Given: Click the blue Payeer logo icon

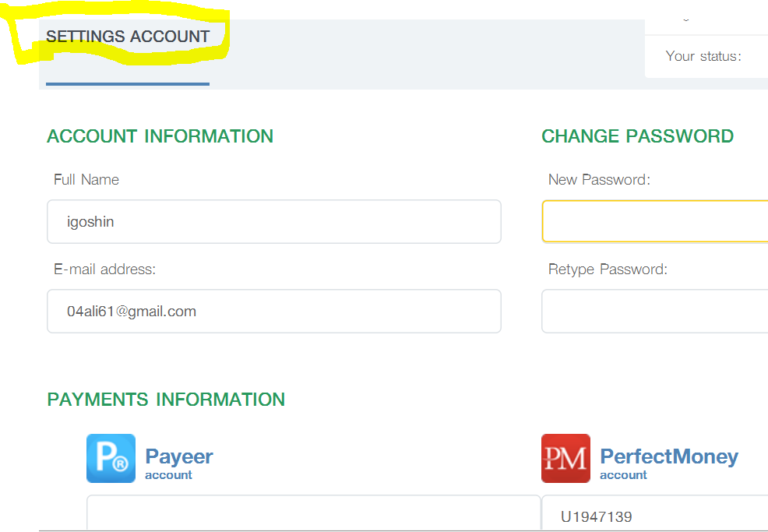Looking at the screenshot, I should tap(111, 458).
